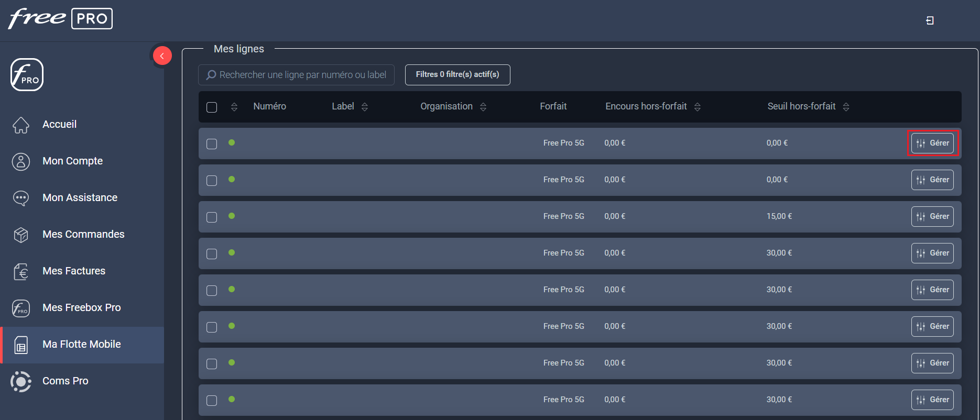Open Mes Commandes via the box icon
Image resolution: width=980 pixels, height=420 pixels.
point(21,235)
